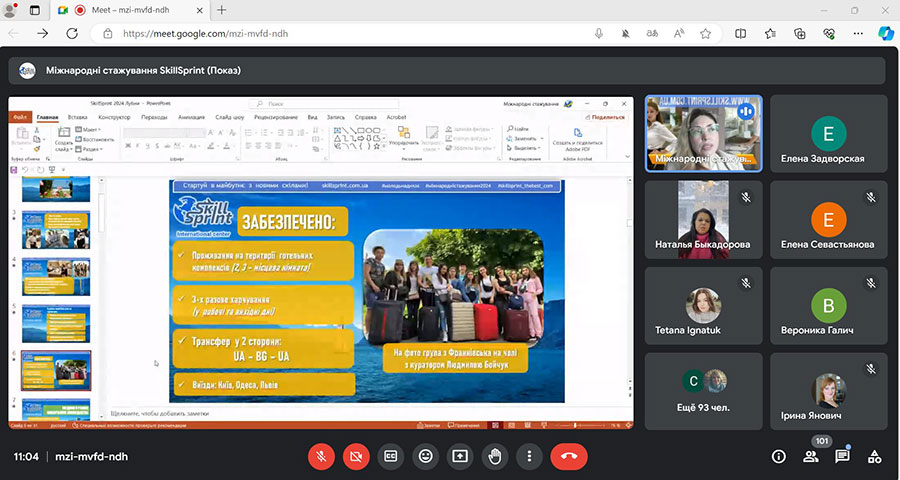Image resolution: width=900 pixels, height=480 pixels.
Task: Unmute the microphone in Meet
Action: [321, 456]
